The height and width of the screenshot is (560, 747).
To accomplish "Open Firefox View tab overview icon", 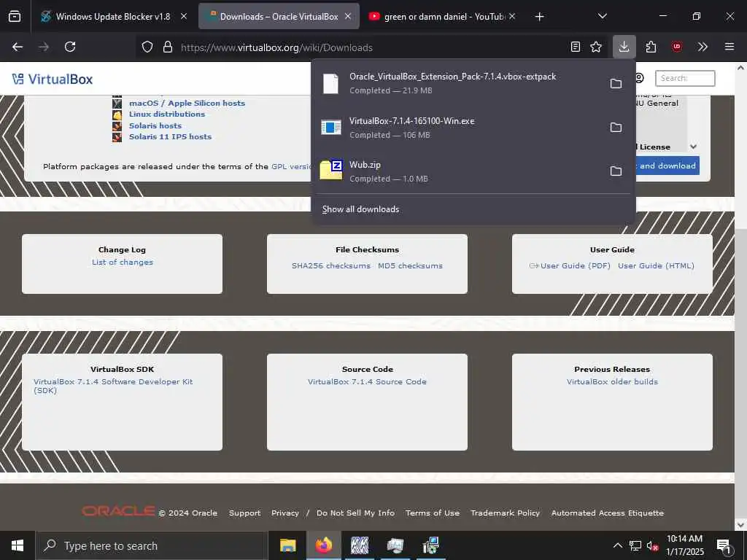I will coord(15,17).
